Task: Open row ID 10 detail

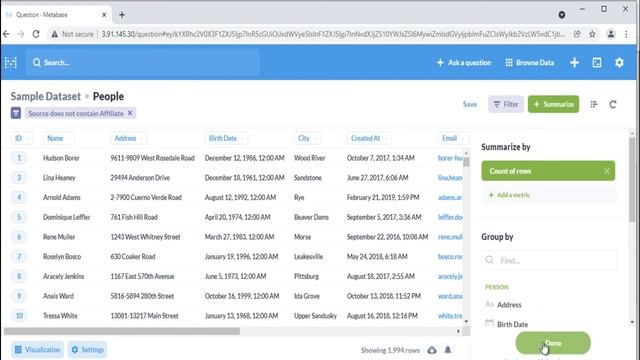Action: point(19,316)
